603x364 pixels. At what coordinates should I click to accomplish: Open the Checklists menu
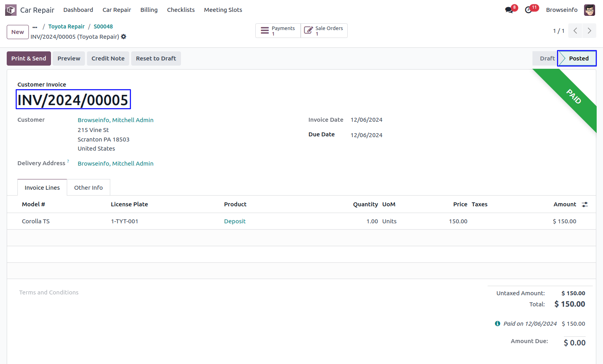[181, 10]
